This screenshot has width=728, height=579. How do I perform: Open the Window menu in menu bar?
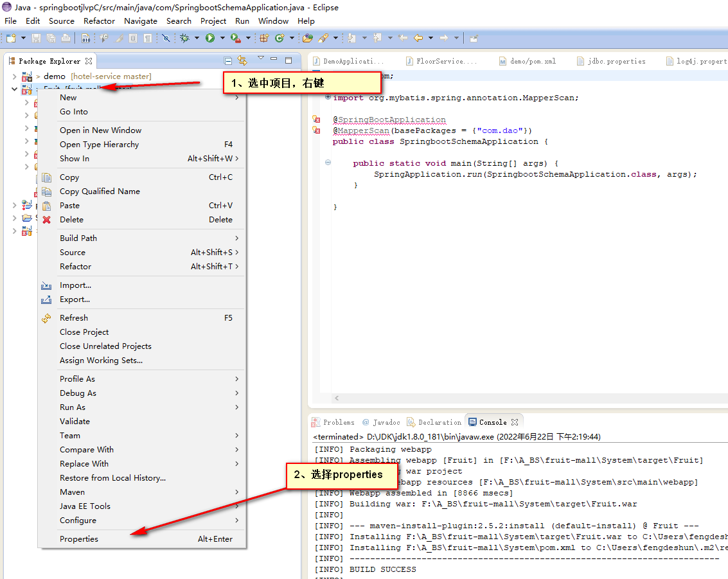coord(274,21)
